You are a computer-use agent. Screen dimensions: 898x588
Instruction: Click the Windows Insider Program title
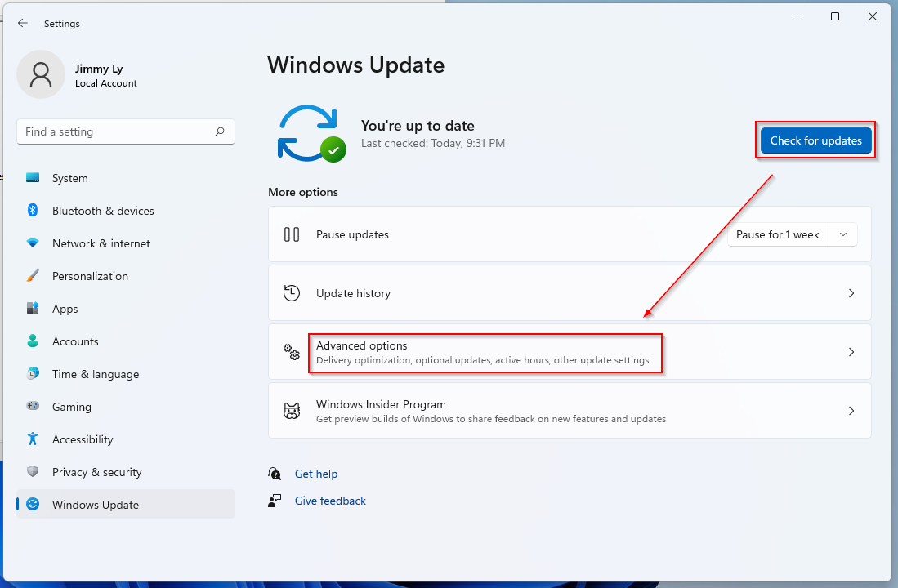pyautogui.click(x=381, y=404)
